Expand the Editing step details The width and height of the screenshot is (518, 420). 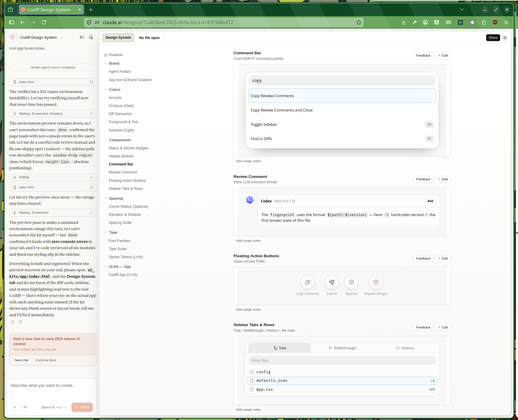click(x=53, y=177)
